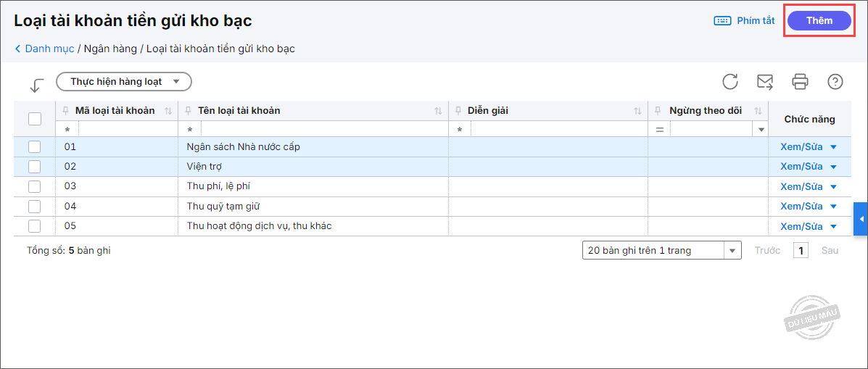Click the printer icon
Image resolution: width=868 pixels, height=369 pixels.
click(800, 81)
